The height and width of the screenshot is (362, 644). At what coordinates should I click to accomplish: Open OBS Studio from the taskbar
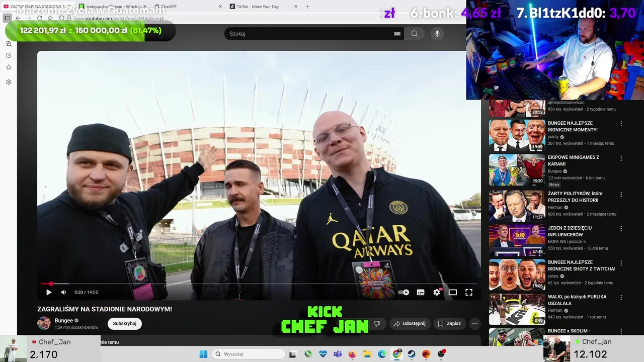tap(441, 354)
